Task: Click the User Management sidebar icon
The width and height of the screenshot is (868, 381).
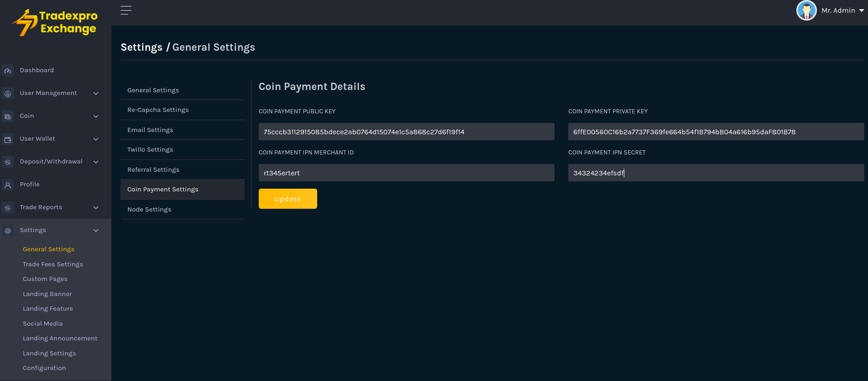Action: [x=8, y=94]
